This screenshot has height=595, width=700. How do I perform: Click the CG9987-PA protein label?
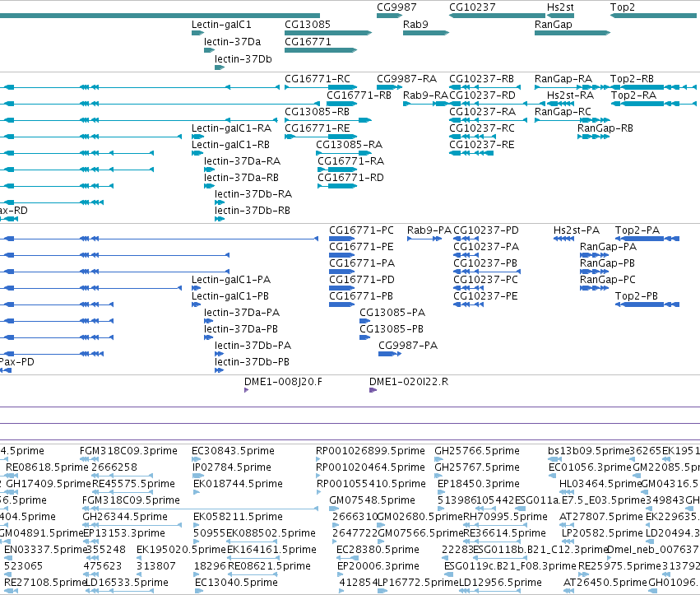point(408,346)
